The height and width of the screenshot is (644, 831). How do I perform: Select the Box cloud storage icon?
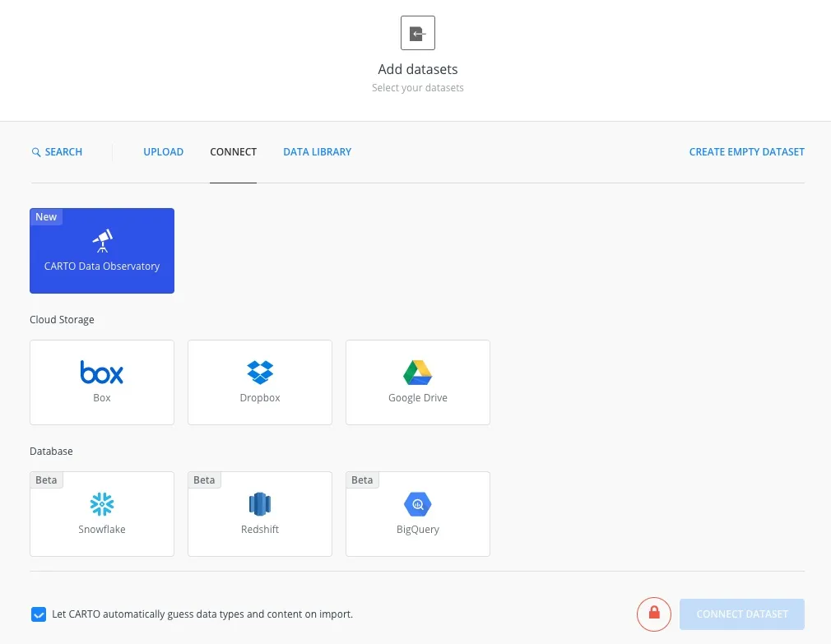coord(101,373)
